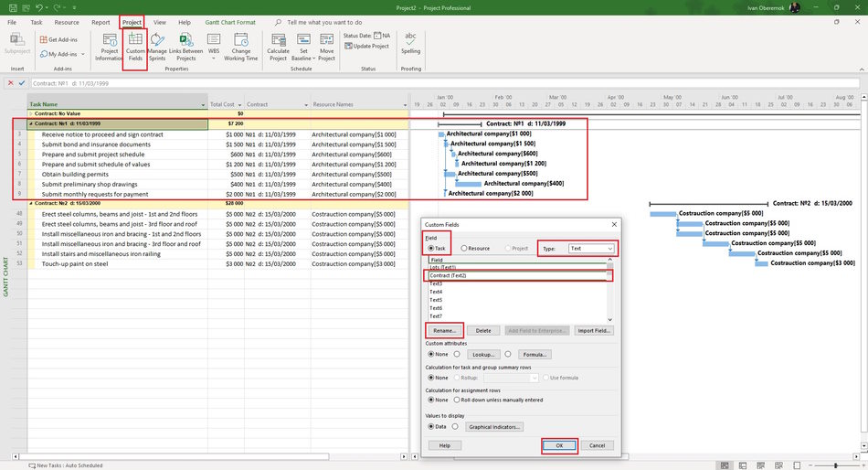Screen dimensions: 868x470
Task: Open the Status Date calendar icon
Action: coord(377,36)
